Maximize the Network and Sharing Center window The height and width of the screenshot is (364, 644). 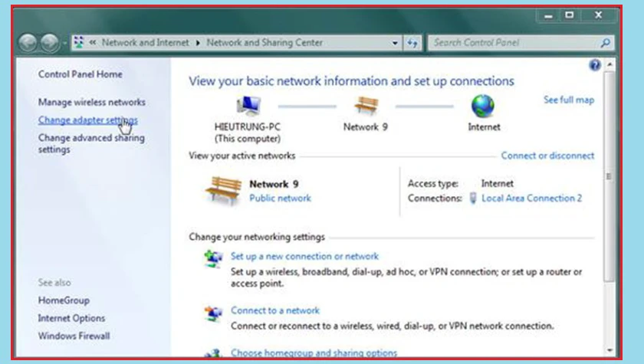point(569,15)
